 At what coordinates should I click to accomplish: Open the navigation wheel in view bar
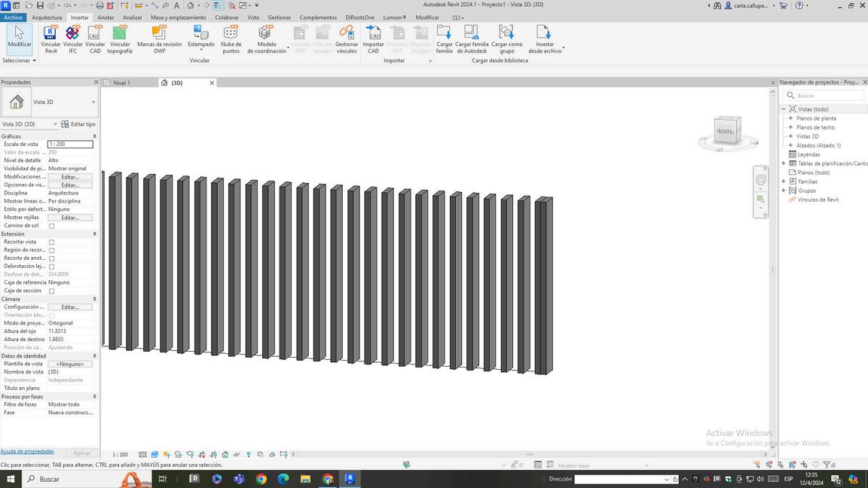coord(760,180)
